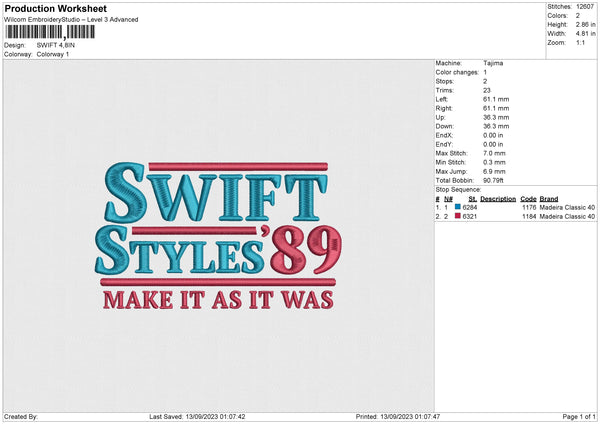Viewport: 600px width, 424px height.
Task: Select the Code column header
Action: 528,199
